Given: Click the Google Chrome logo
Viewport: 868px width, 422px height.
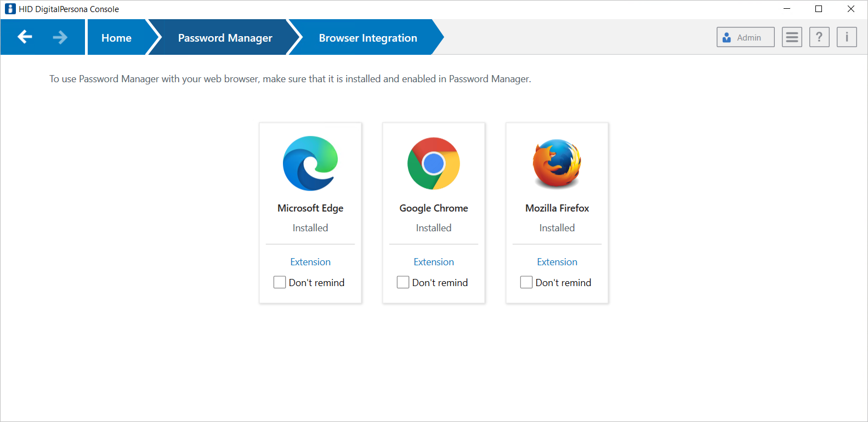Looking at the screenshot, I should 434,163.
